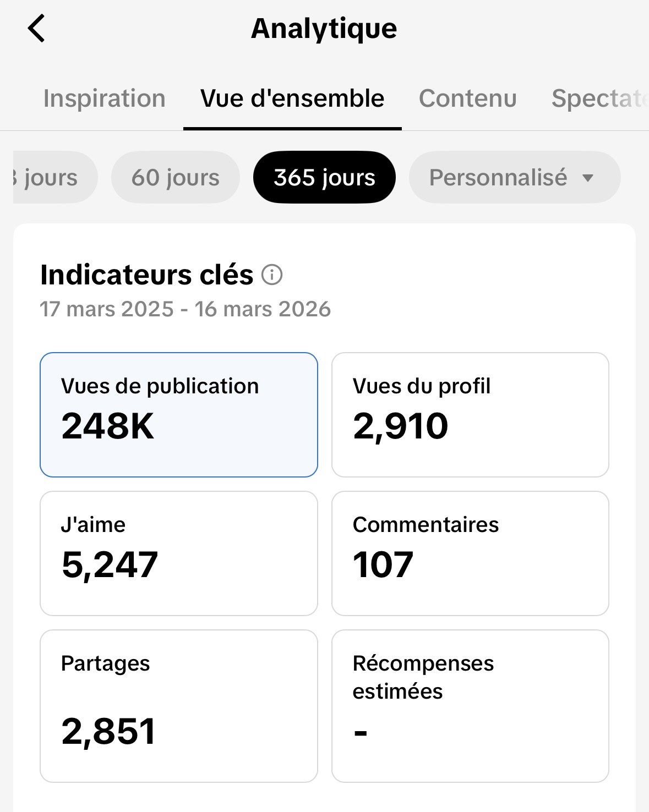This screenshot has width=649, height=812.
Task: Select the Partages metric card
Action: [x=179, y=706]
